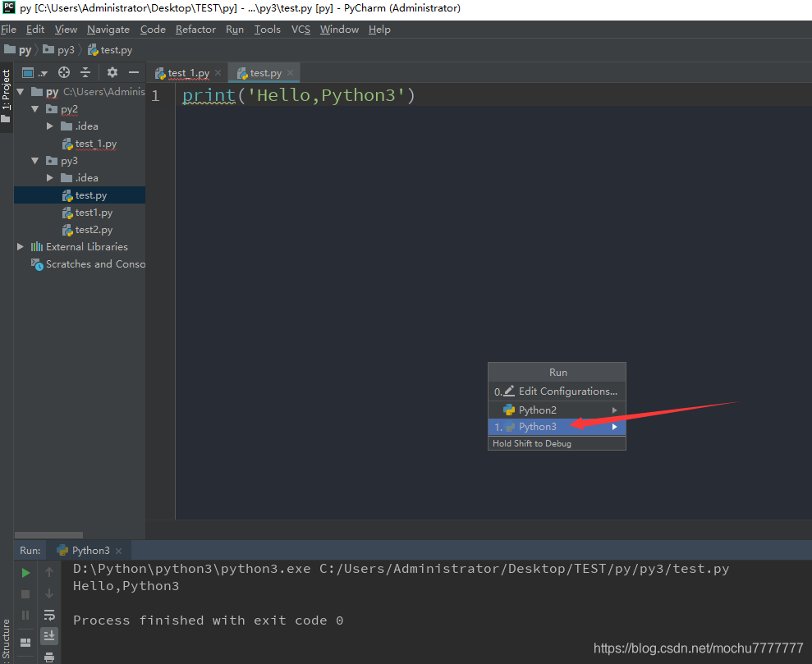Open the Help menu
The height and width of the screenshot is (664, 812).
click(379, 30)
